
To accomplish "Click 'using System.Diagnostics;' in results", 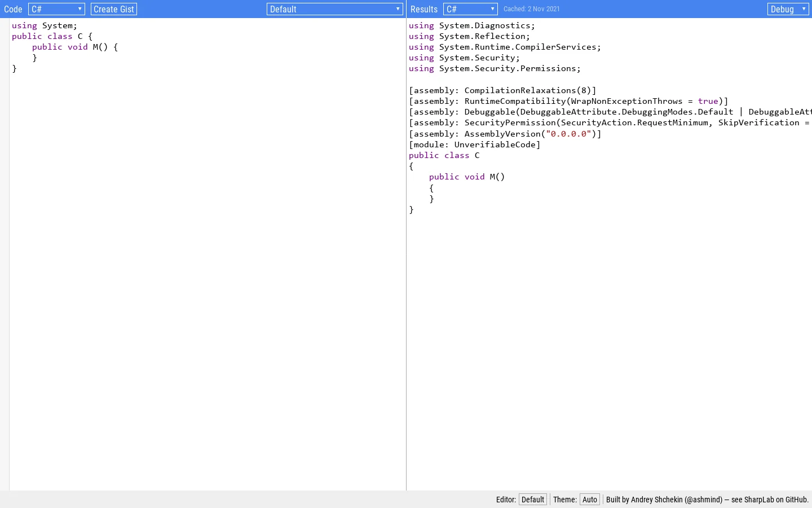I will [x=472, y=25].
